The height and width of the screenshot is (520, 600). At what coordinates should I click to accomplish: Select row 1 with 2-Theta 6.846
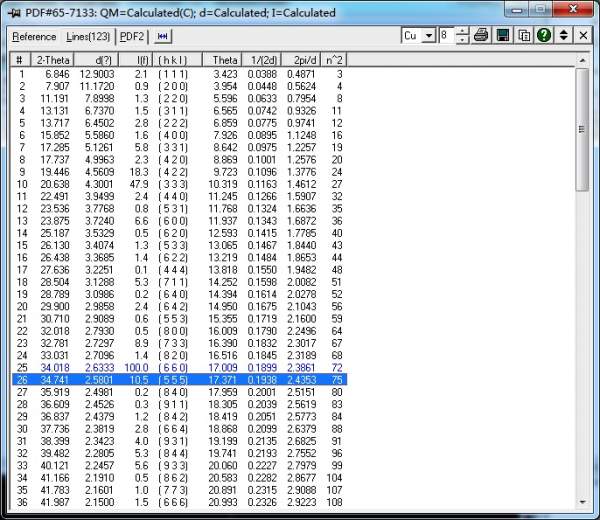(x=178, y=74)
